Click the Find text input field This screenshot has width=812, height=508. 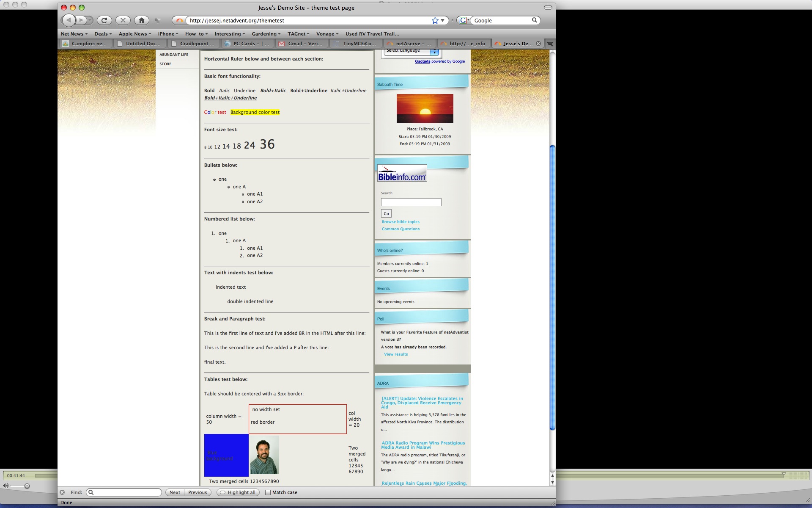tap(124, 492)
